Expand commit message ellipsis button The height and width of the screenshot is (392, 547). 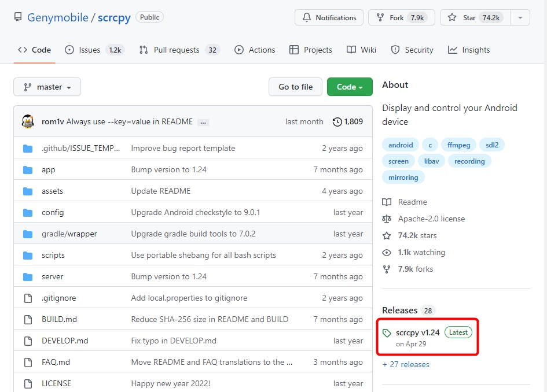pos(203,123)
